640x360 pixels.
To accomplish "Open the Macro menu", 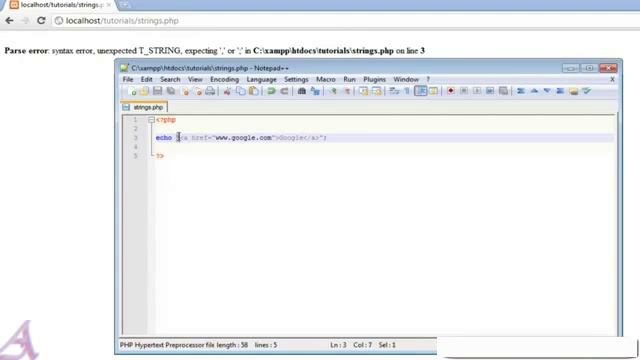I will click(326, 79).
